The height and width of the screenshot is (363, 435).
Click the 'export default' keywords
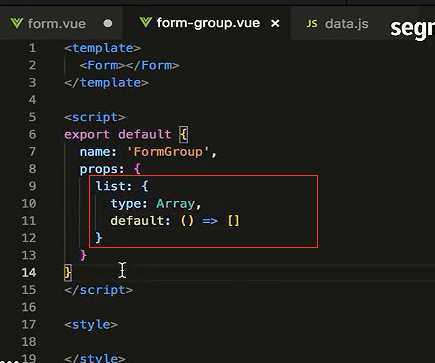click(x=118, y=135)
